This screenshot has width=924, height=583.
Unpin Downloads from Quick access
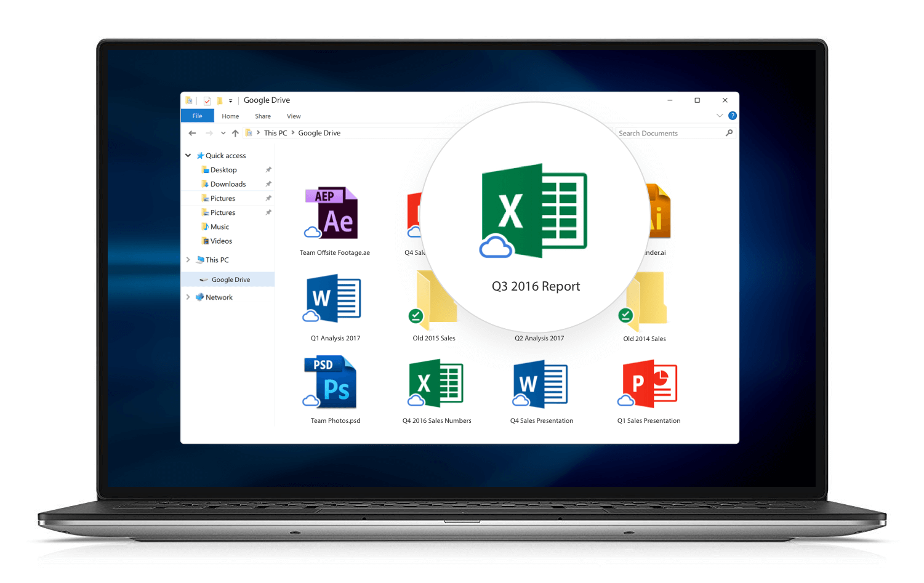(x=268, y=183)
